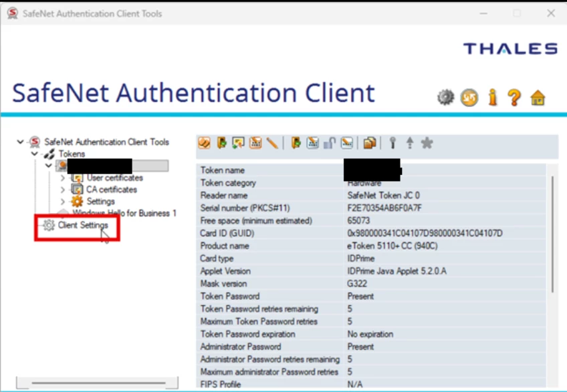Viewport: 567px width, 392px height.
Task: Click the Initialize Token eraser icon
Action: (205, 143)
